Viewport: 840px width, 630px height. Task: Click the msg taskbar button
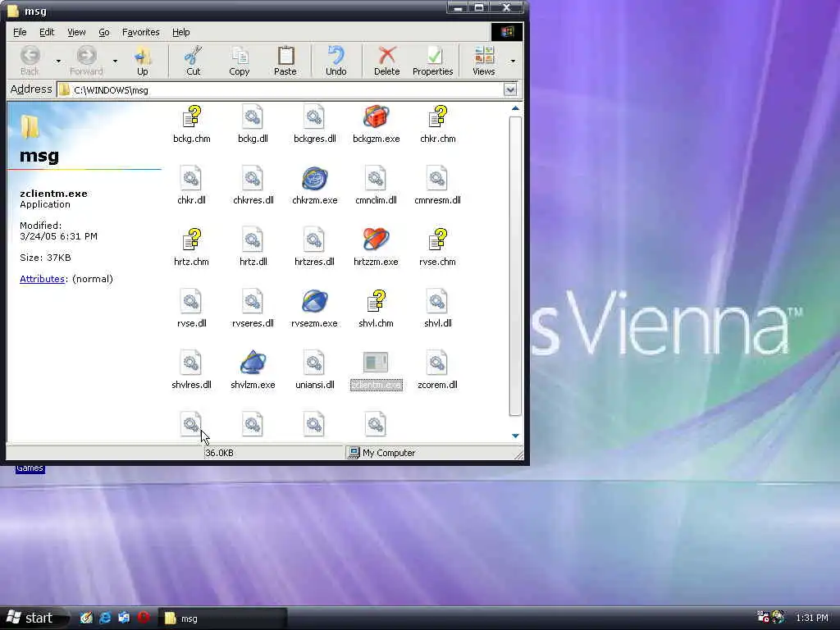click(222, 619)
